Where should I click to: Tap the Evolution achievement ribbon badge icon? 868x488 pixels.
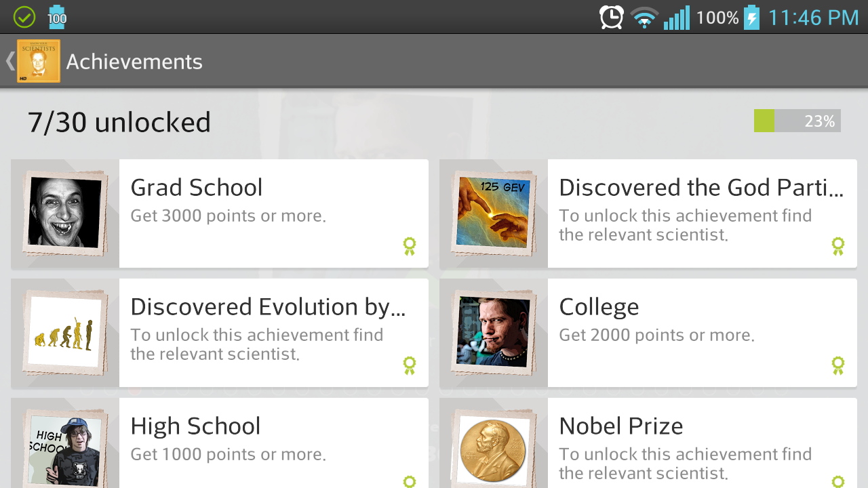pos(409,365)
